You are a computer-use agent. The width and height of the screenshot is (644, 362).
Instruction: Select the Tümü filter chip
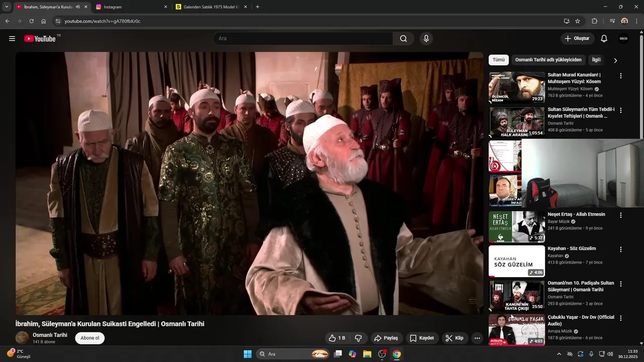(499, 60)
